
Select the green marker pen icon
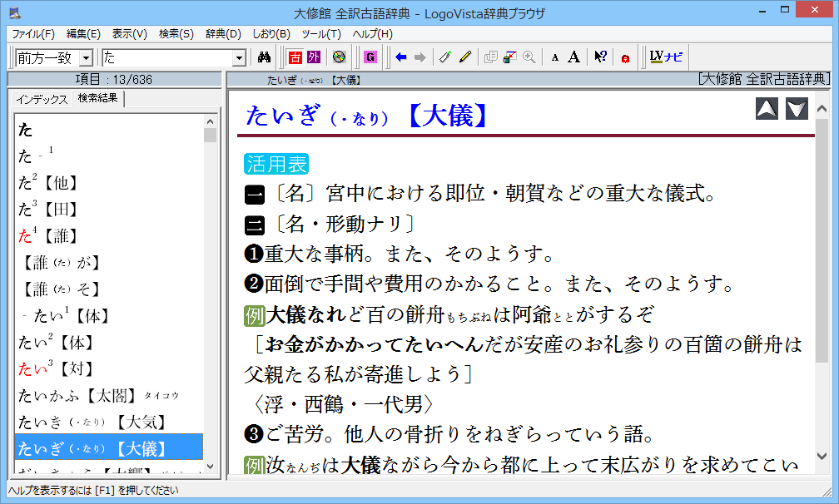(445, 57)
